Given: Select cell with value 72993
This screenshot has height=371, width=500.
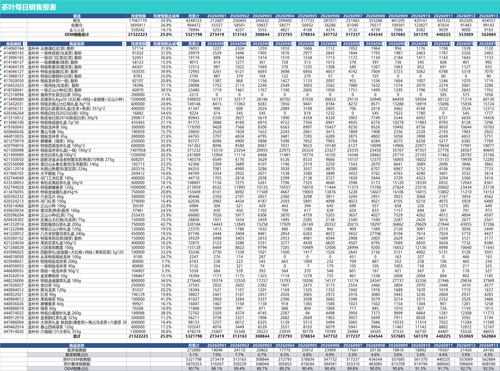Looking at the screenshot, I should click(194, 71).
